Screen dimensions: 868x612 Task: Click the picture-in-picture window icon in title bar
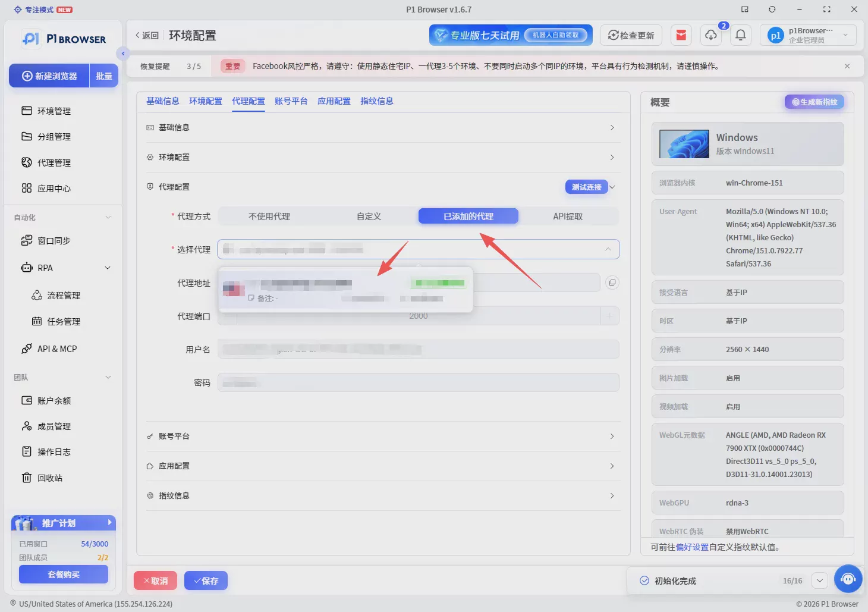745,10
